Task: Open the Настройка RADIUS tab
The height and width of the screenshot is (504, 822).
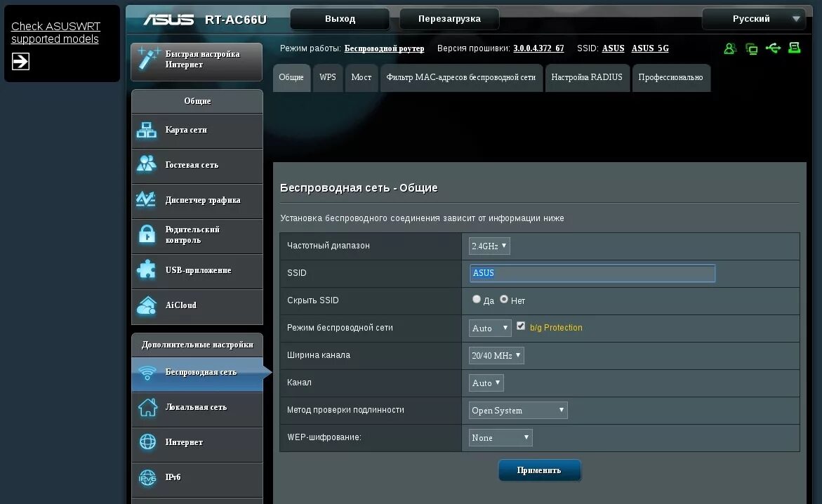Action: click(587, 78)
